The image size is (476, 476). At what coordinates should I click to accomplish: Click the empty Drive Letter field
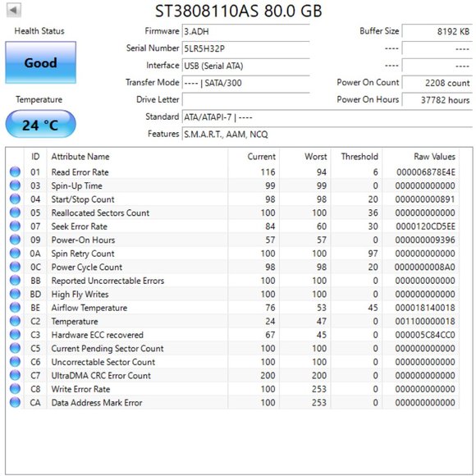(245, 99)
